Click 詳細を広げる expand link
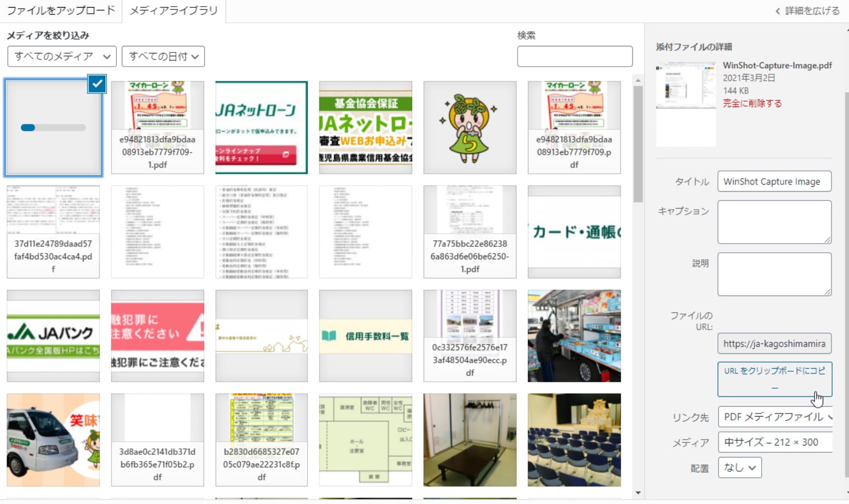The image size is (849, 504). pos(807,11)
